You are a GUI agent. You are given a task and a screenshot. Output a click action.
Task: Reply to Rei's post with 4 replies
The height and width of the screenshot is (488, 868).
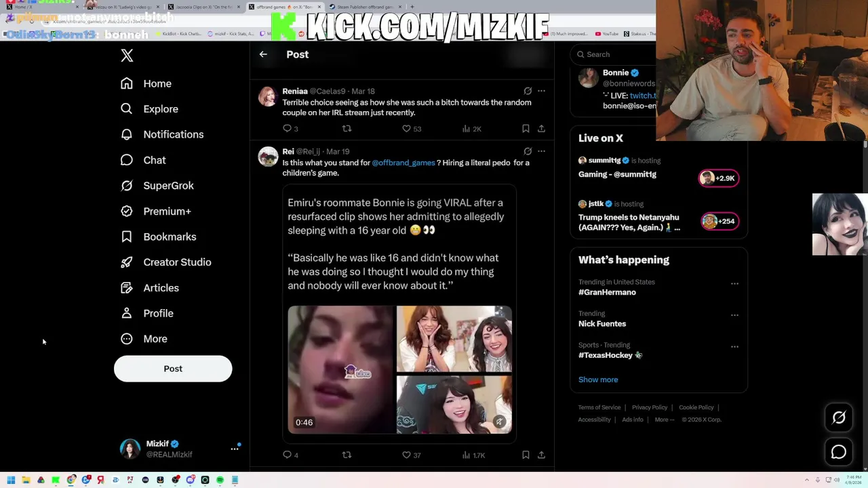click(290, 455)
